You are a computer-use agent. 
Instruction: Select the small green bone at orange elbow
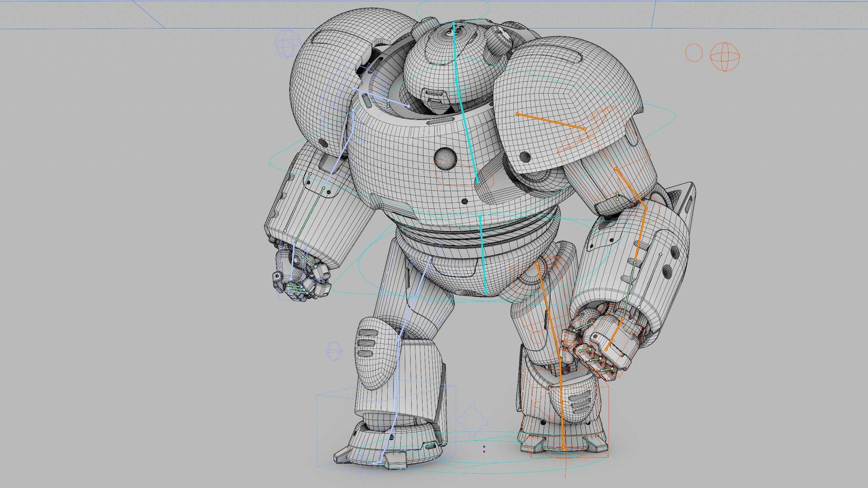617,196
